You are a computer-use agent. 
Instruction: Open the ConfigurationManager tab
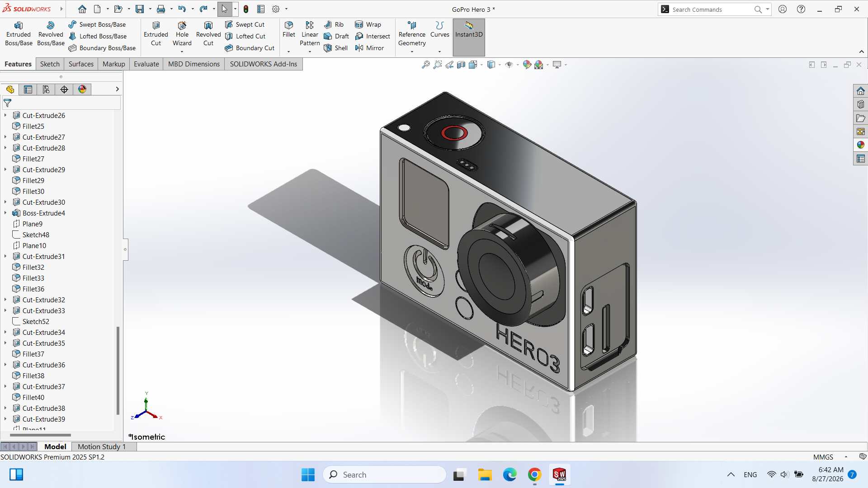46,89
